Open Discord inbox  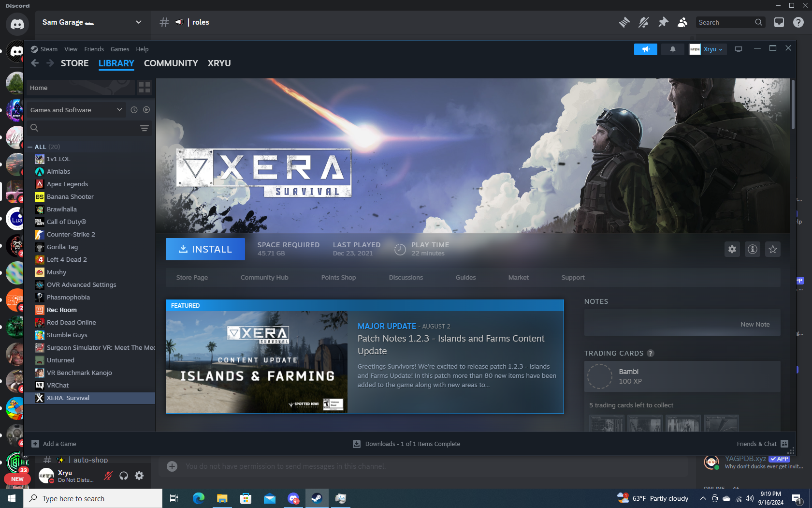click(x=779, y=22)
